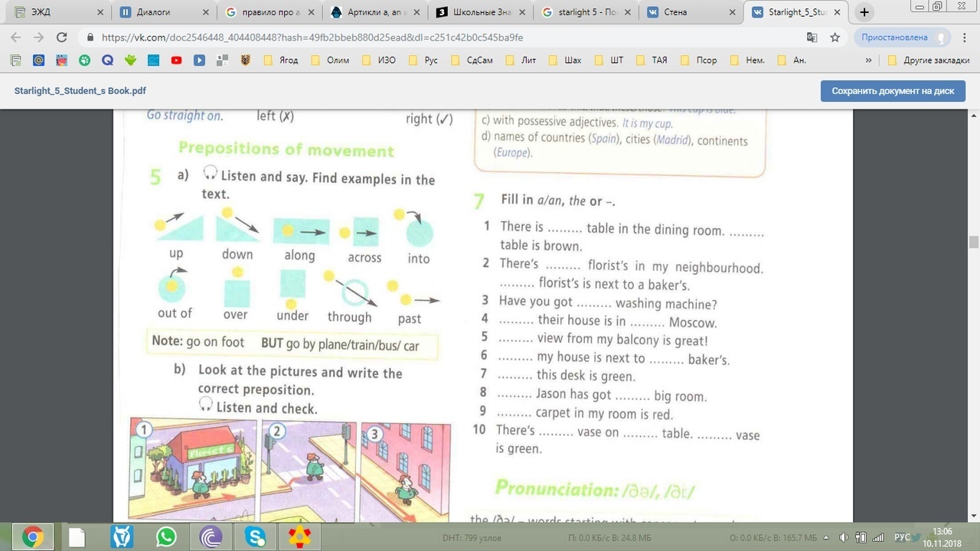Switch to the Диалоги tab
The image size is (980, 551).
pyautogui.click(x=153, y=12)
